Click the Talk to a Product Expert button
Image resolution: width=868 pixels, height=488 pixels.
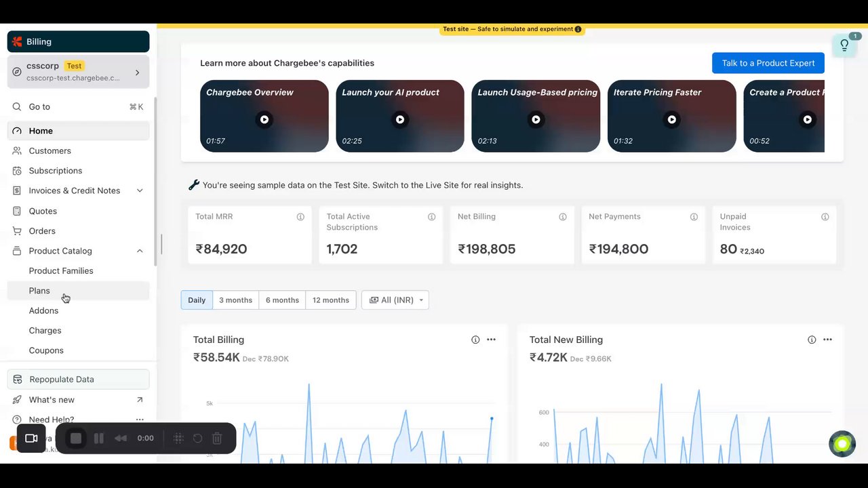(x=768, y=63)
